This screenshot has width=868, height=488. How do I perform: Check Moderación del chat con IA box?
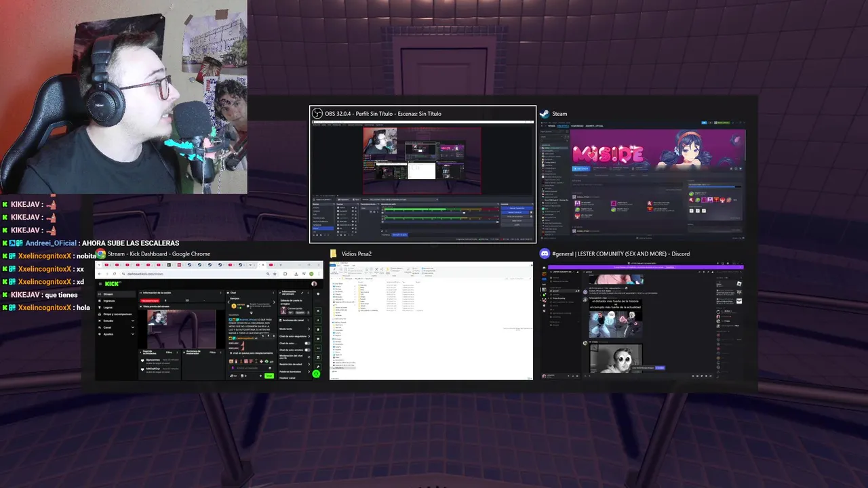pyautogui.click(x=309, y=357)
